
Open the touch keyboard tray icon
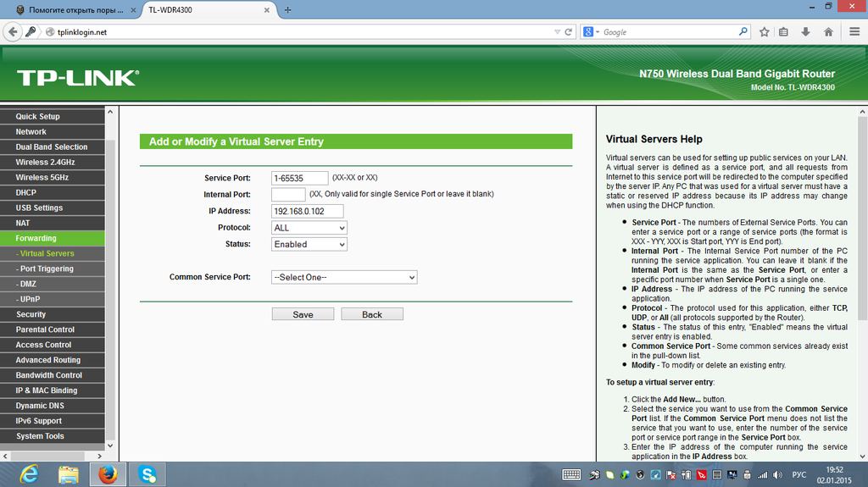[x=571, y=475]
